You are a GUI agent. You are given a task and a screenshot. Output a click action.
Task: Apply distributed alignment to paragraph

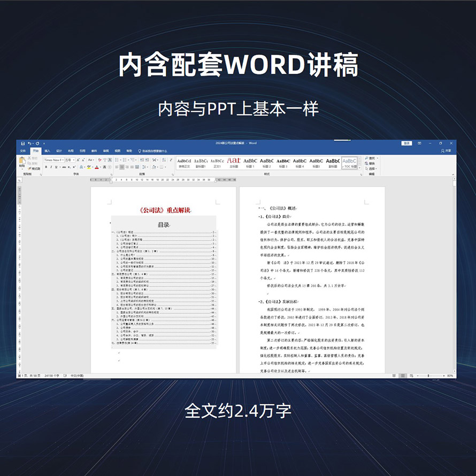pos(137,167)
